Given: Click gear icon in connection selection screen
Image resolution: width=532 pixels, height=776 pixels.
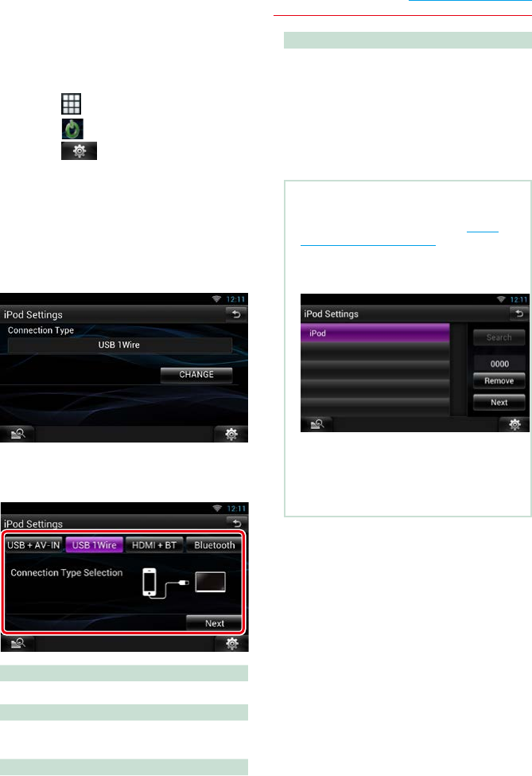Looking at the screenshot, I should pos(231,643).
